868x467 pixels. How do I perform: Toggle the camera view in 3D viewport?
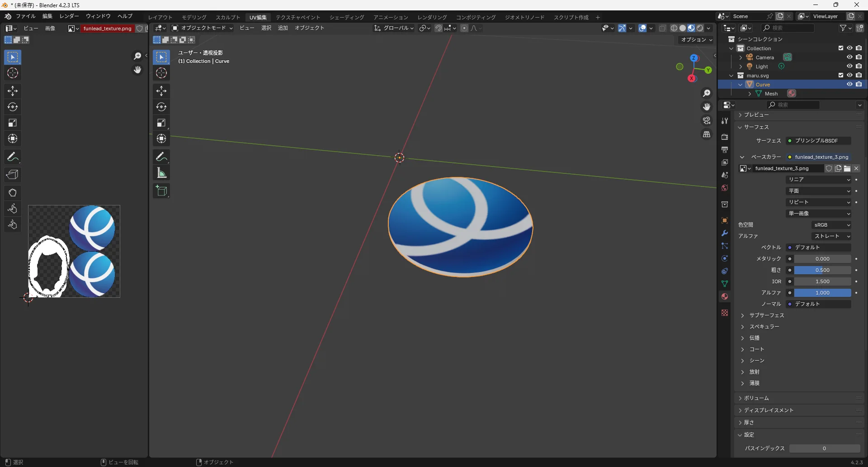(707, 120)
